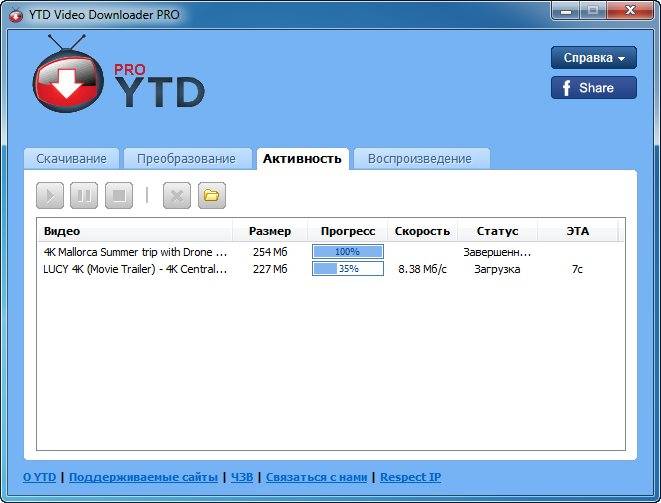
Task: Click the 254 Мб size cell
Action: coord(270,252)
